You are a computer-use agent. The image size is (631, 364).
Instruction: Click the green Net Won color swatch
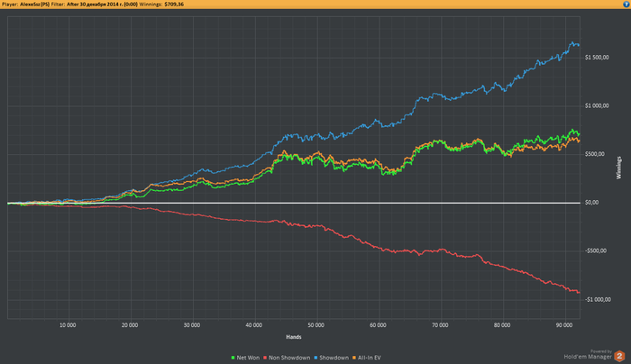[x=233, y=358]
